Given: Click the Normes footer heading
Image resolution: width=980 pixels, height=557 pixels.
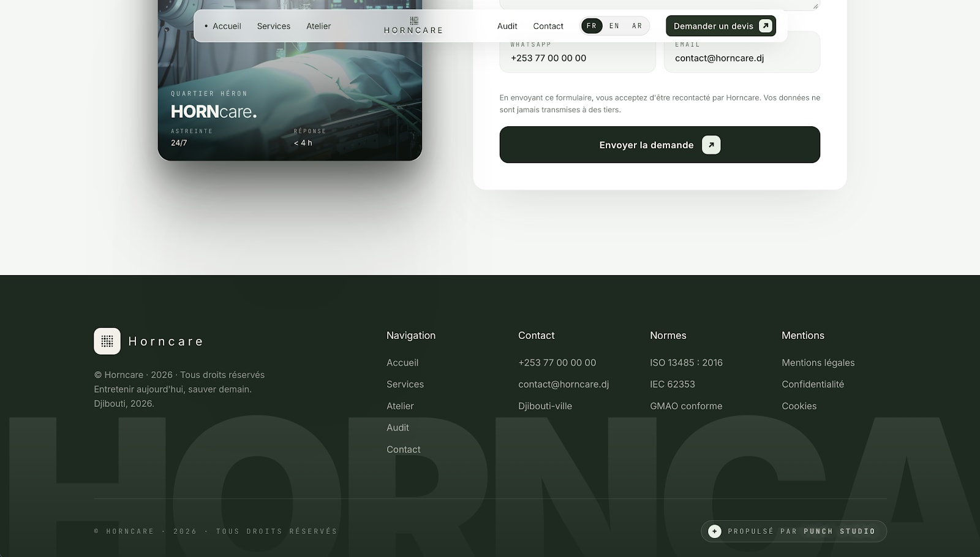Looking at the screenshot, I should click(668, 335).
